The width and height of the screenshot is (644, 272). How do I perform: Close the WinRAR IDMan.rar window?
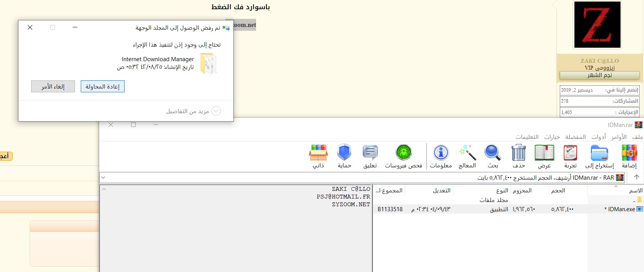point(111,125)
